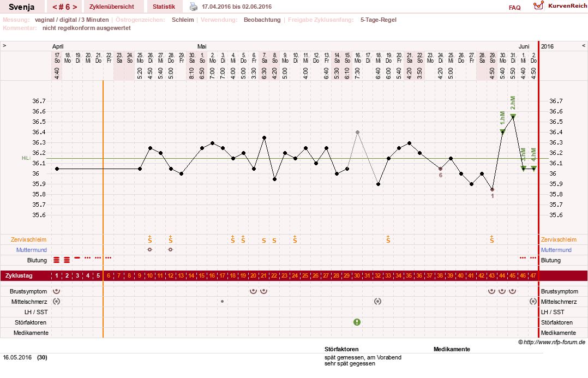Click the 'Schleim' estrogen sign value

pos(183,20)
